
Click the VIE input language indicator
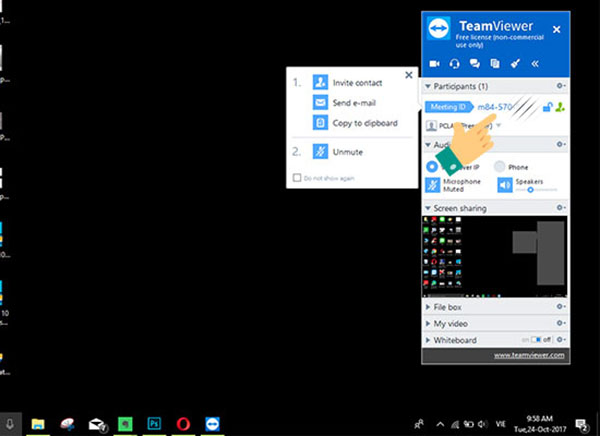pos(501,424)
